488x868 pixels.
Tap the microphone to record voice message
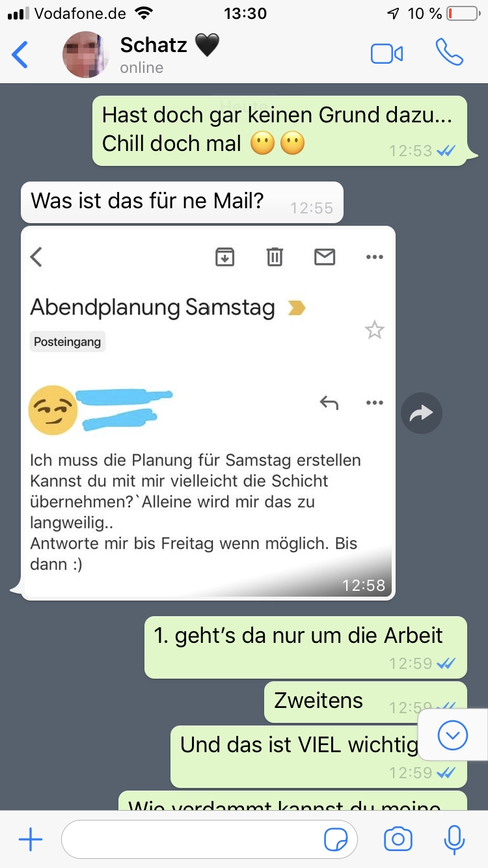(x=454, y=839)
